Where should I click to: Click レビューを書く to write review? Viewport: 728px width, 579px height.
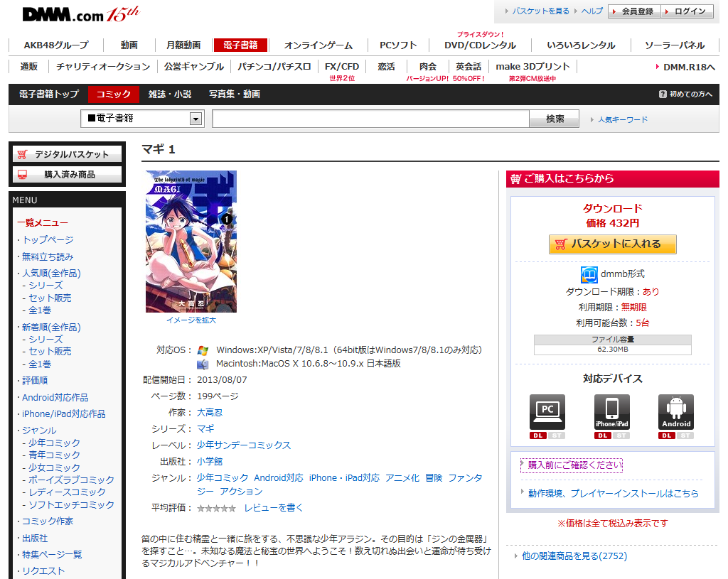pyautogui.click(x=274, y=508)
